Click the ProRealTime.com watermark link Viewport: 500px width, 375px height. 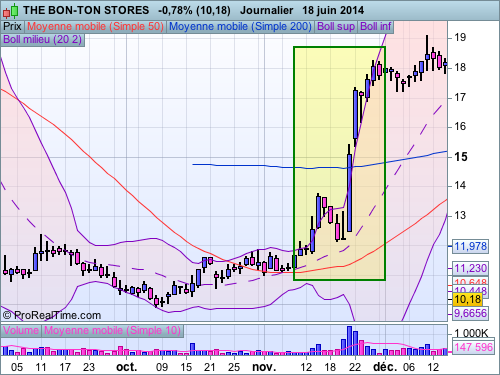[52, 315]
